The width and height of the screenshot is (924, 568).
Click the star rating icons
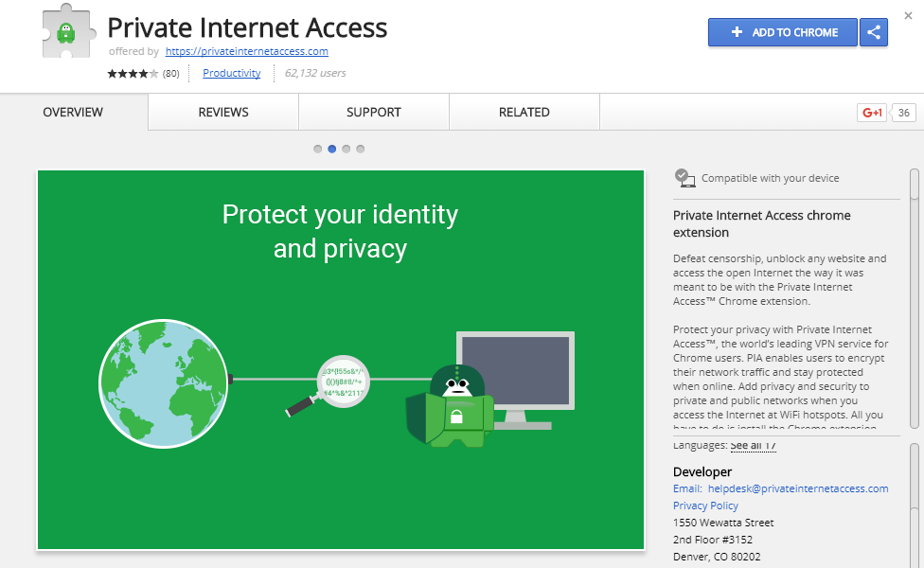(x=133, y=74)
